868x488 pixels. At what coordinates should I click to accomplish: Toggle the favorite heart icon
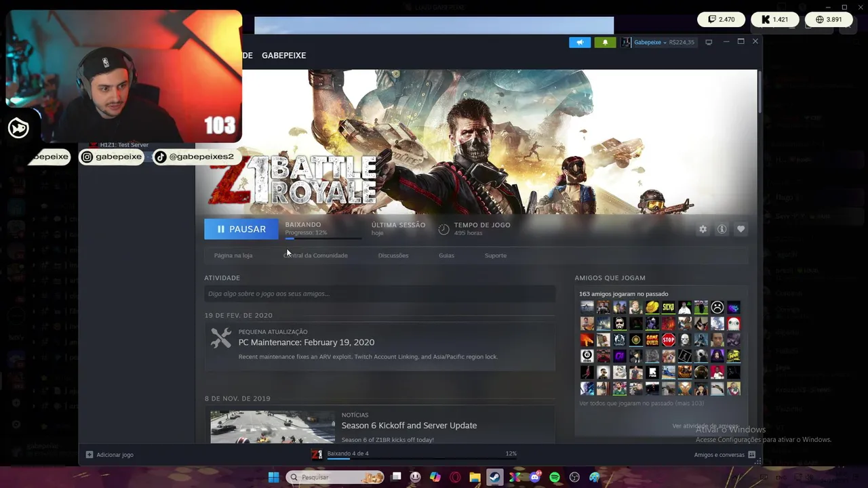tap(741, 229)
